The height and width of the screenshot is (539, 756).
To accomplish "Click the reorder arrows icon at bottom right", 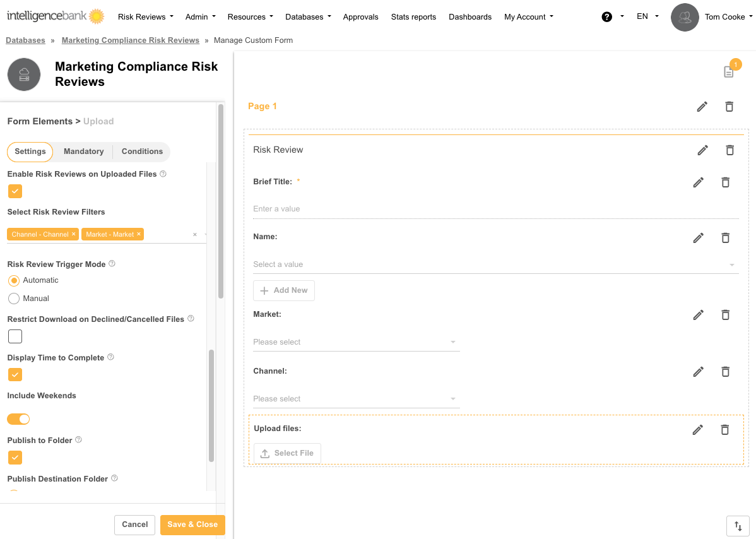I will 738,525.
